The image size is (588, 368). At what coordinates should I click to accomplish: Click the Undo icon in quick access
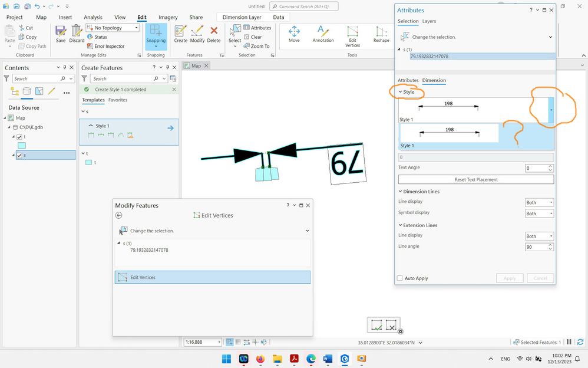(x=37, y=6)
